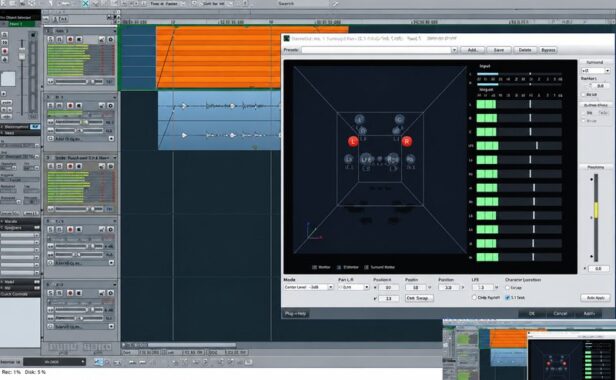Click the Swap button below position fields
The height and width of the screenshot is (380, 616).
pos(419,298)
